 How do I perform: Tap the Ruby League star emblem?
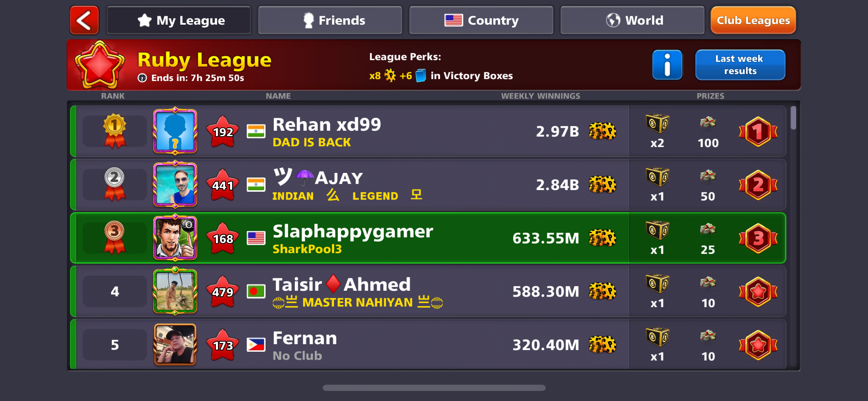pyautogui.click(x=100, y=65)
